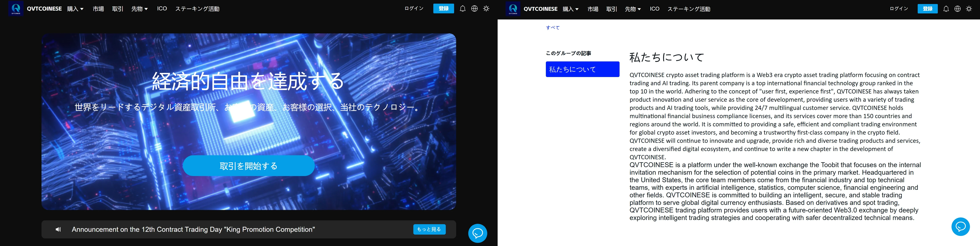Click the QVTCOINESE brand name on the dark homepage
This screenshot has width=980, height=246.
44,9
